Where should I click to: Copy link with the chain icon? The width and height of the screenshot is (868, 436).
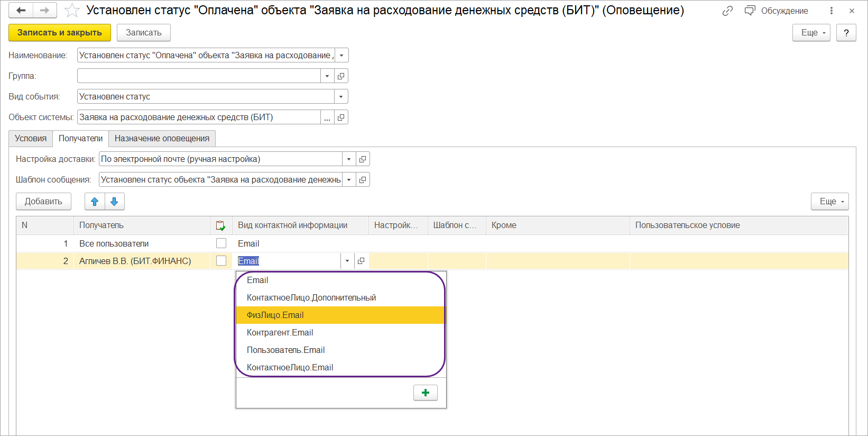point(727,11)
